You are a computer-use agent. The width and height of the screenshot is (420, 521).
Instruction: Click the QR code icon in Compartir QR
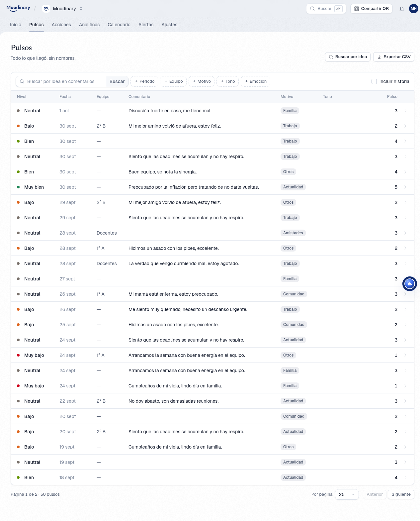pos(357,9)
